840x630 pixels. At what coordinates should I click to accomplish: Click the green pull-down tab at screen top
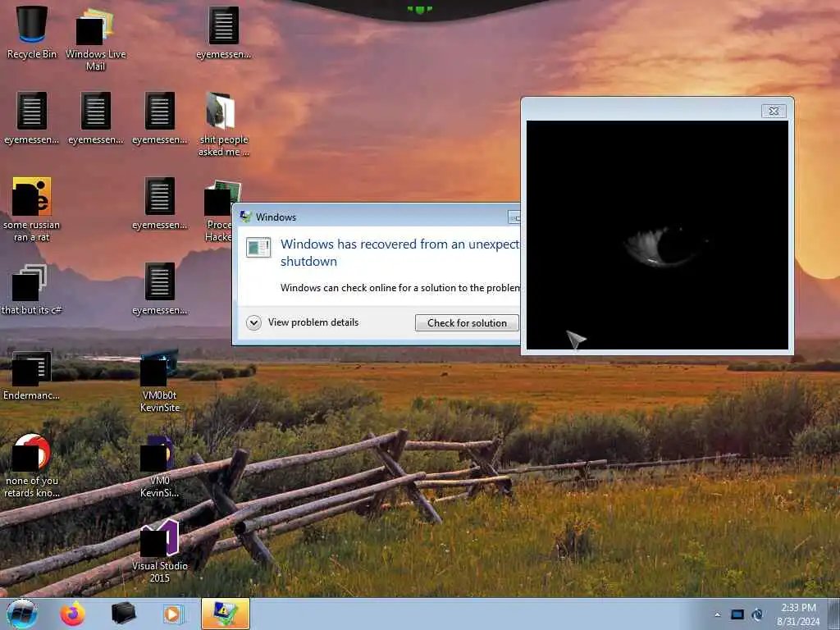pyautogui.click(x=420, y=10)
